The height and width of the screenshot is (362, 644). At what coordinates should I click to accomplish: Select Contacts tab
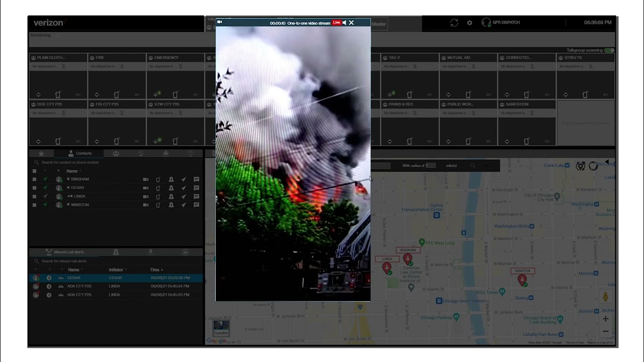[79, 153]
